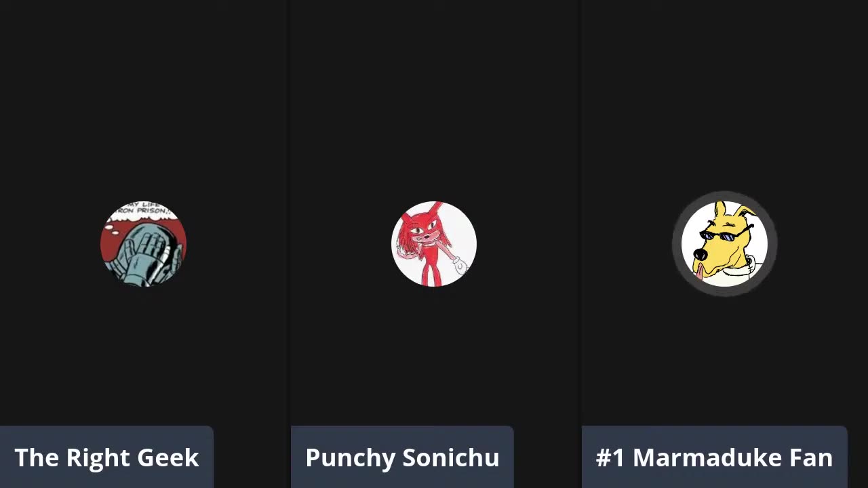Click the word "Sonichu" in the middle name tag

[x=451, y=458]
